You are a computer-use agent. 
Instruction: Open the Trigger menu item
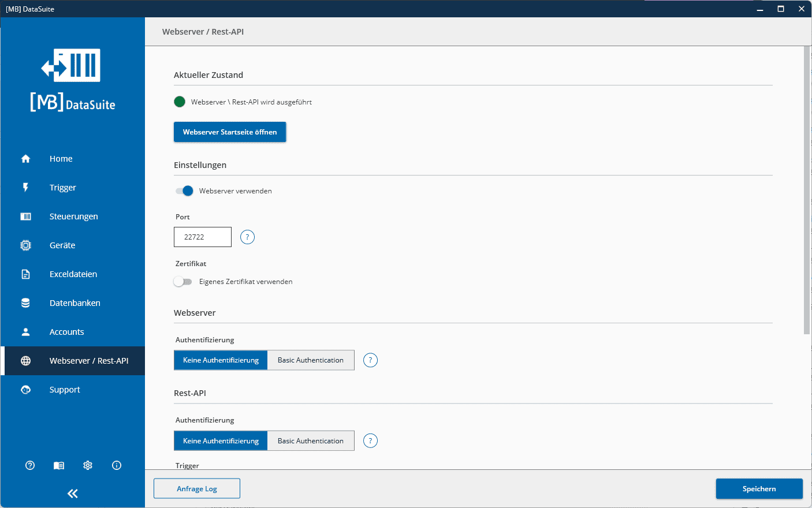tap(62, 188)
